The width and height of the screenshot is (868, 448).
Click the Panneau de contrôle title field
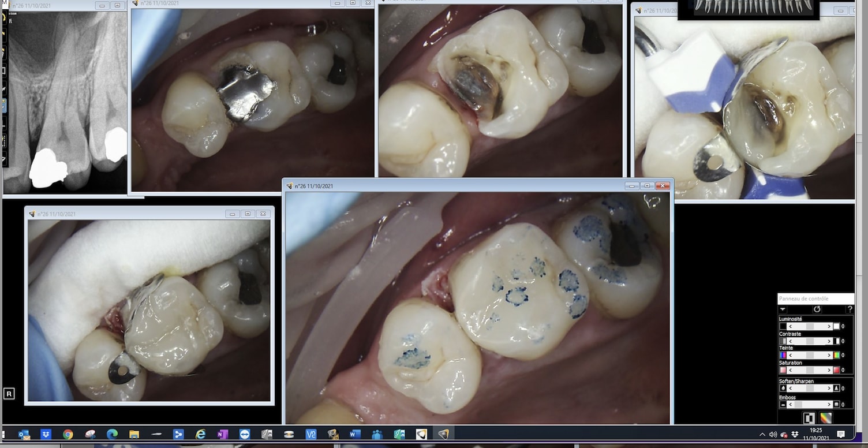point(815,299)
